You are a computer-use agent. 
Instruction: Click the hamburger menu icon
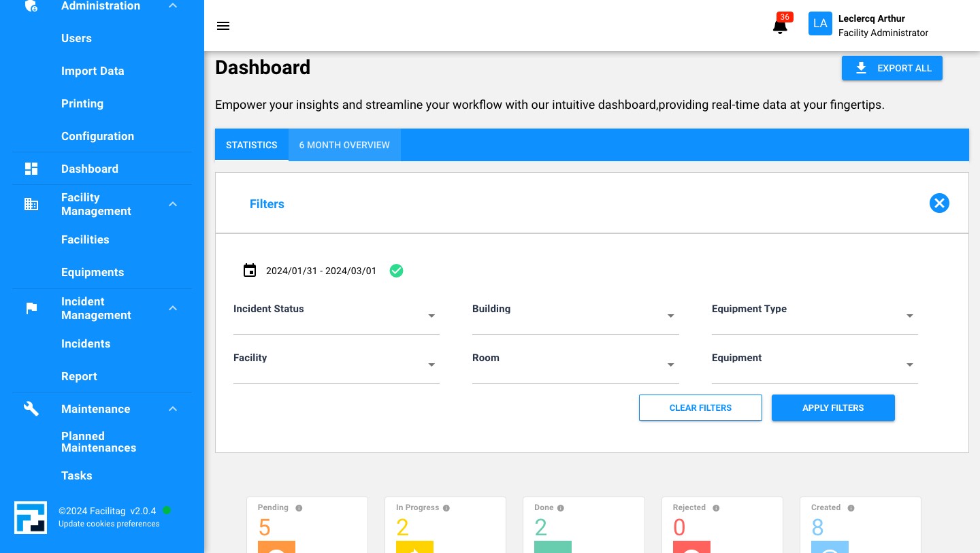[x=223, y=26]
